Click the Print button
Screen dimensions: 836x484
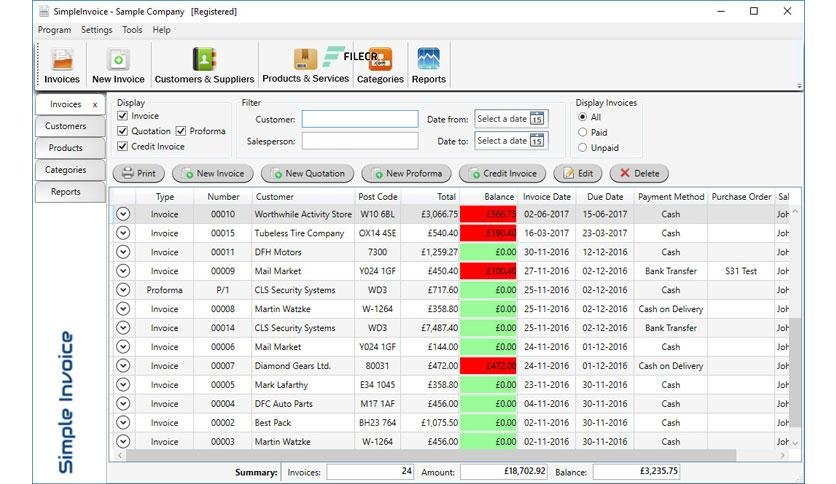(139, 173)
